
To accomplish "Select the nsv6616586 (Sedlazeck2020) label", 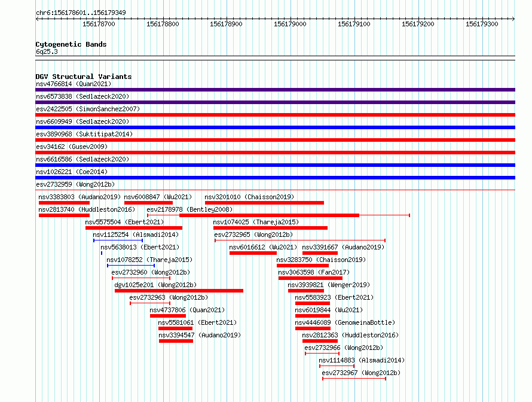I will pos(82,159).
